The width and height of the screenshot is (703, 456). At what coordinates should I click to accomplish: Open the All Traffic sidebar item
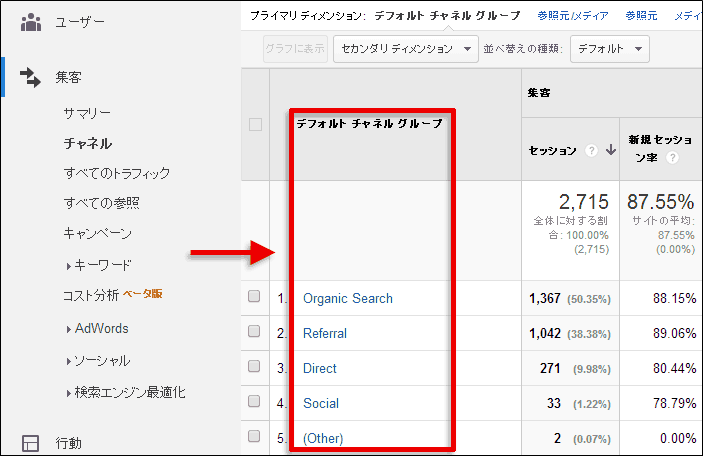point(117,173)
